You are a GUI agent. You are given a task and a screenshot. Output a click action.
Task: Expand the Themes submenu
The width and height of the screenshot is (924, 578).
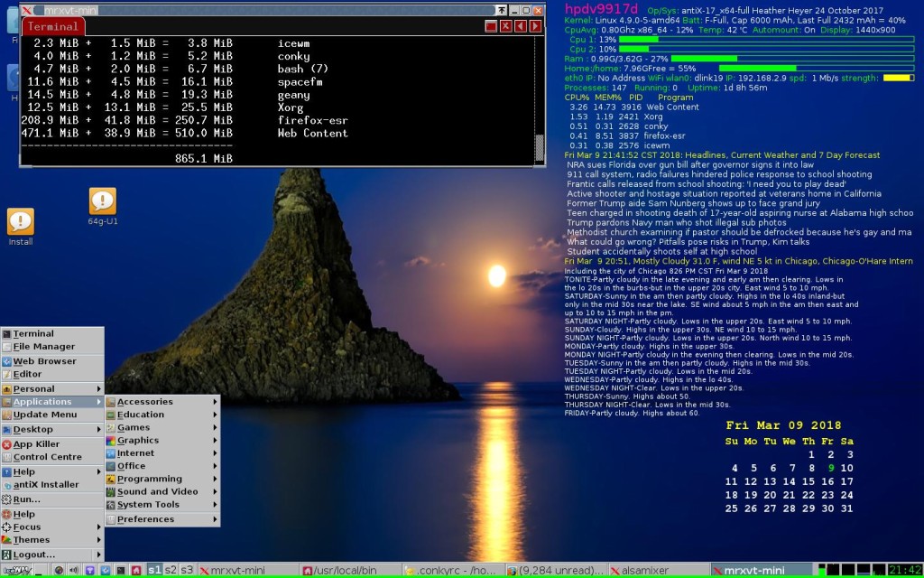tap(51, 540)
